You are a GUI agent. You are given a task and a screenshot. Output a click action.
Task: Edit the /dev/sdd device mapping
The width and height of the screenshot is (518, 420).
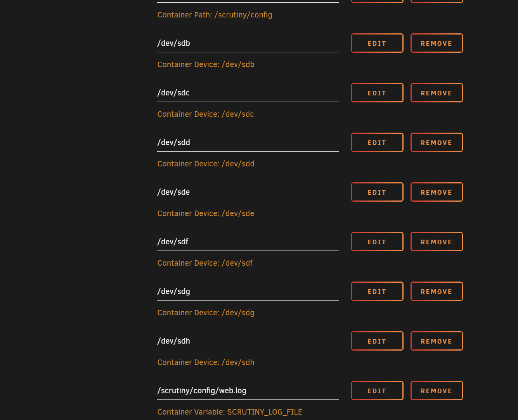tap(377, 142)
